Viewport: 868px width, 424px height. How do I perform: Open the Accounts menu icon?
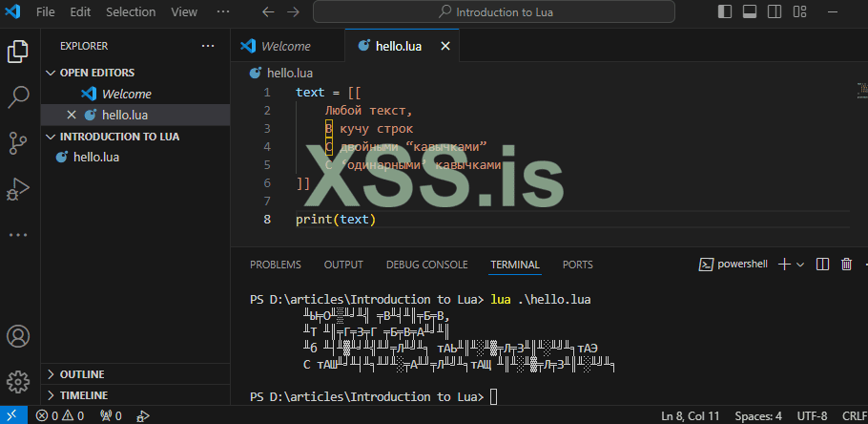tap(18, 337)
